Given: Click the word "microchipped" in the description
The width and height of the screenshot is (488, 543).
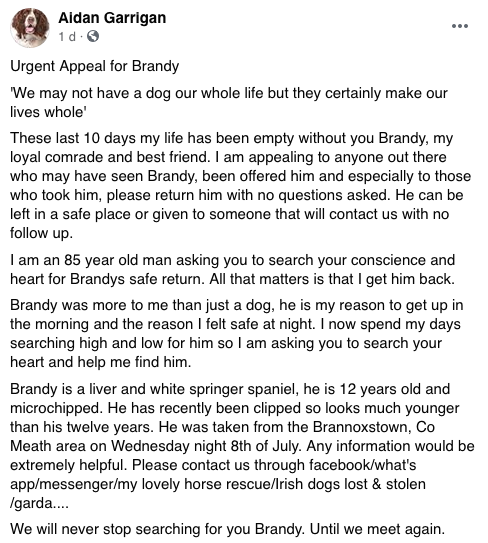Looking at the screenshot, I should pyautogui.click(x=56, y=408).
